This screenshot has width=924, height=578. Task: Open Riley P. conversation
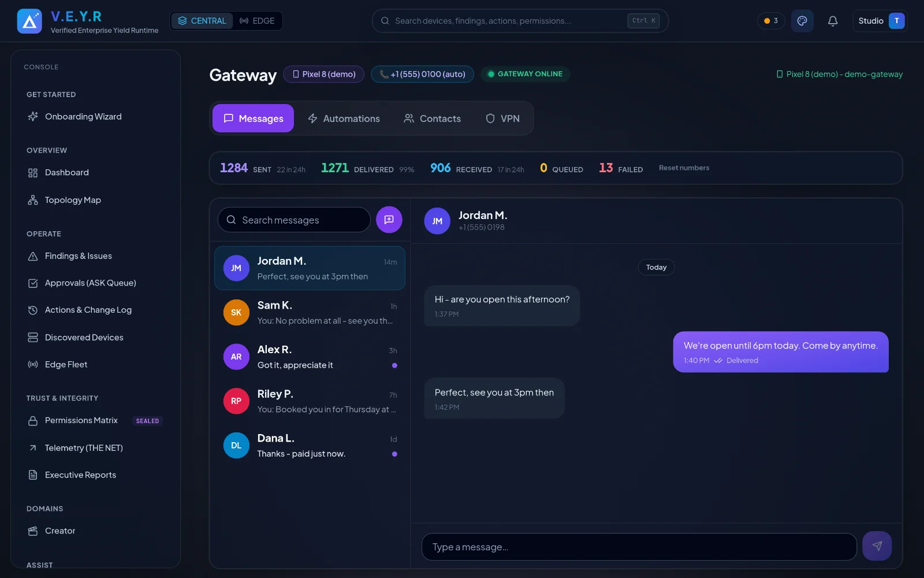coord(310,401)
